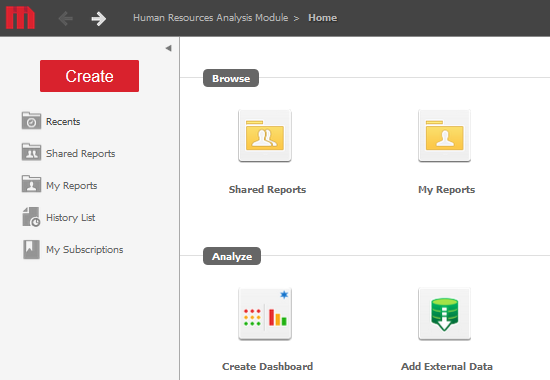
Task: Open My Subscriptions bookmark icon
Action: pos(31,249)
